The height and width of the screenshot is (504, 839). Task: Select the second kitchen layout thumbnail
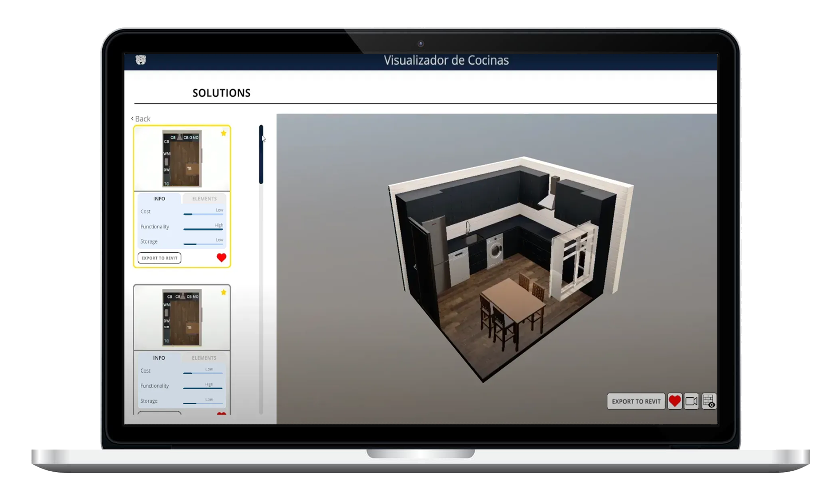(x=182, y=318)
